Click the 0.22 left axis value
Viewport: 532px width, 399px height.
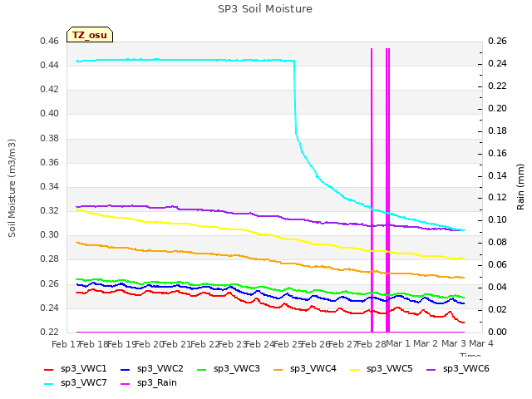(50, 332)
